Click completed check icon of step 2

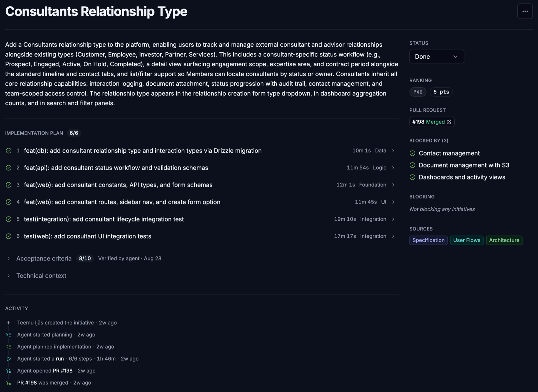(9, 168)
